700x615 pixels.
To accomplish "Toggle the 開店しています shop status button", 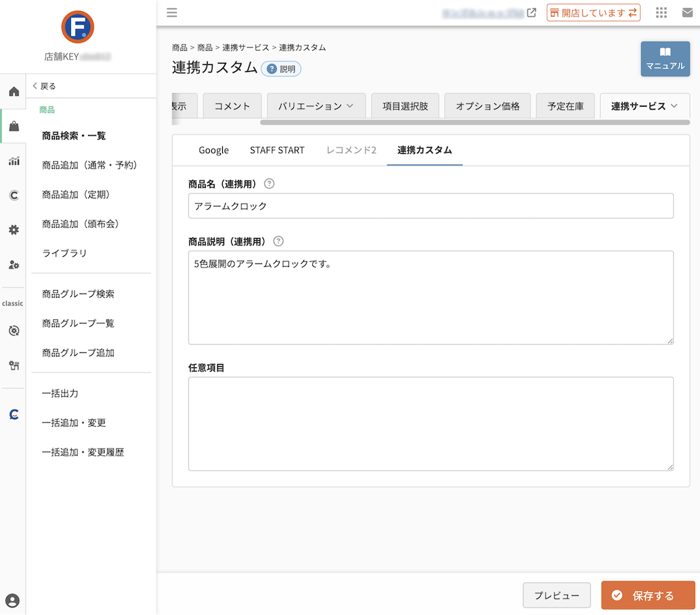I will [x=593, y=12].
